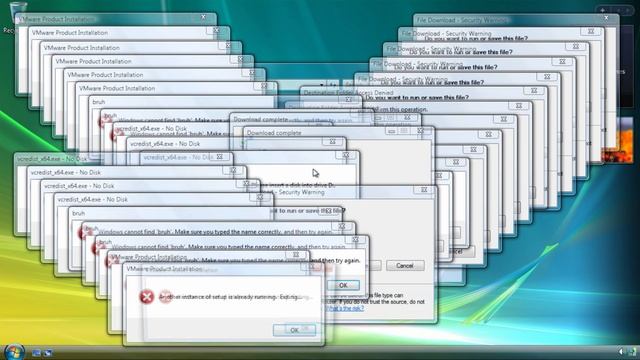Click the Switch between windows quick launch icon
Screen dimensions: 640x360
click(x=47, y=353)
